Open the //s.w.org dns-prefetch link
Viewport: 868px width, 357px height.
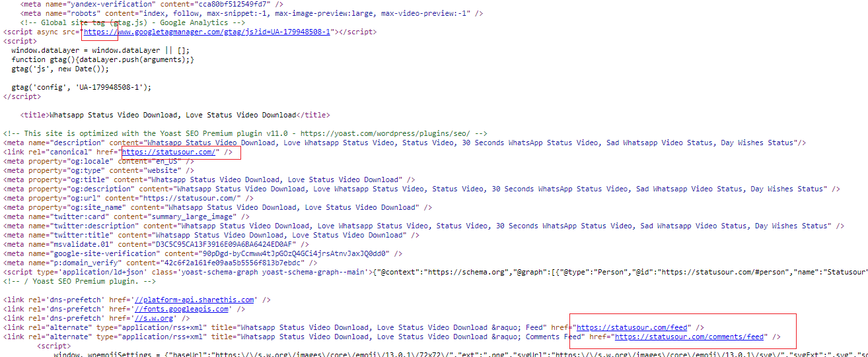[154, 318]
